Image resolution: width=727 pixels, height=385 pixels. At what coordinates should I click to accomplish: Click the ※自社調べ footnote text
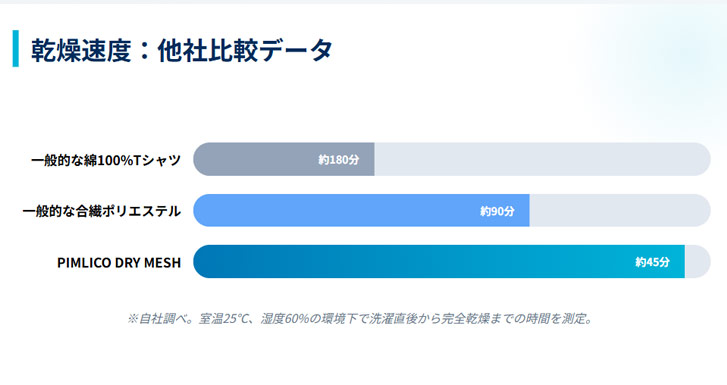point(360,319)
